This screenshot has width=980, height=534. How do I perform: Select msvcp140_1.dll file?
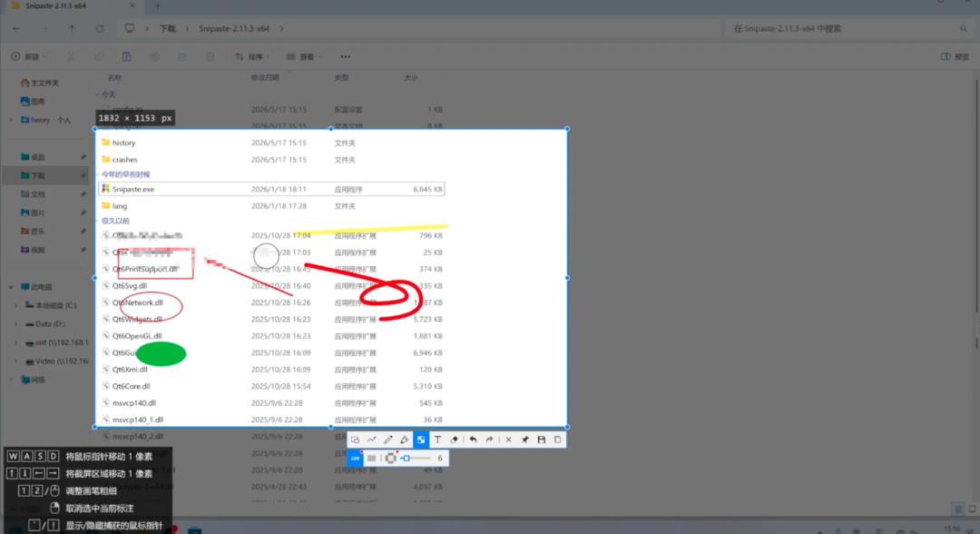(272, 420)
